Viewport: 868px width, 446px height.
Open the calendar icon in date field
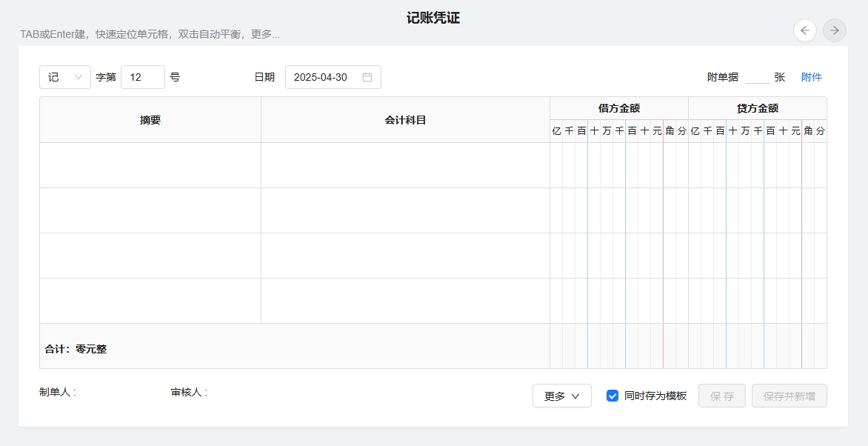[x=367, y=77]
